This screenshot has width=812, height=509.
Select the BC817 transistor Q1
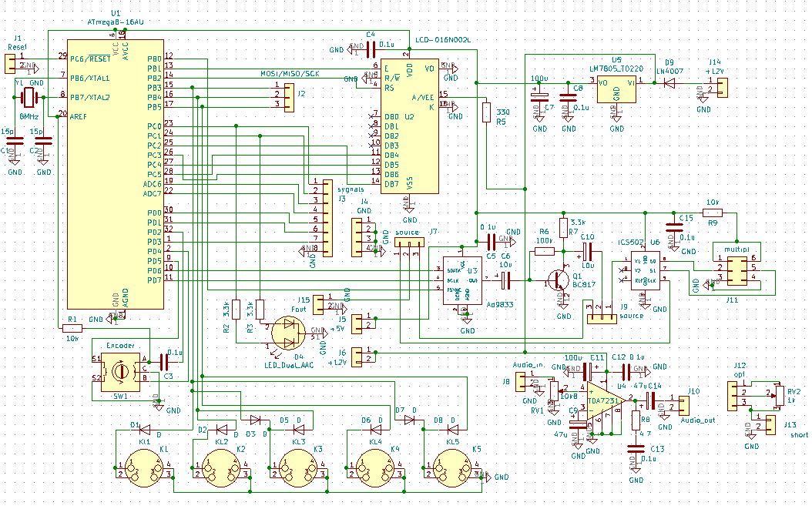[560, 280]
